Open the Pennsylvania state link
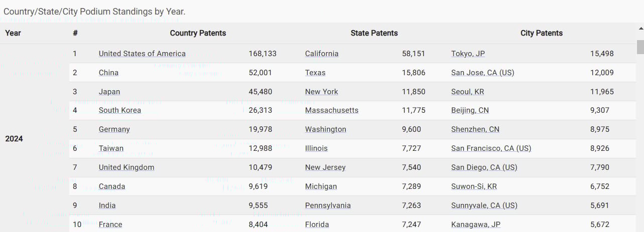644x232 pixels. (328, 205)
